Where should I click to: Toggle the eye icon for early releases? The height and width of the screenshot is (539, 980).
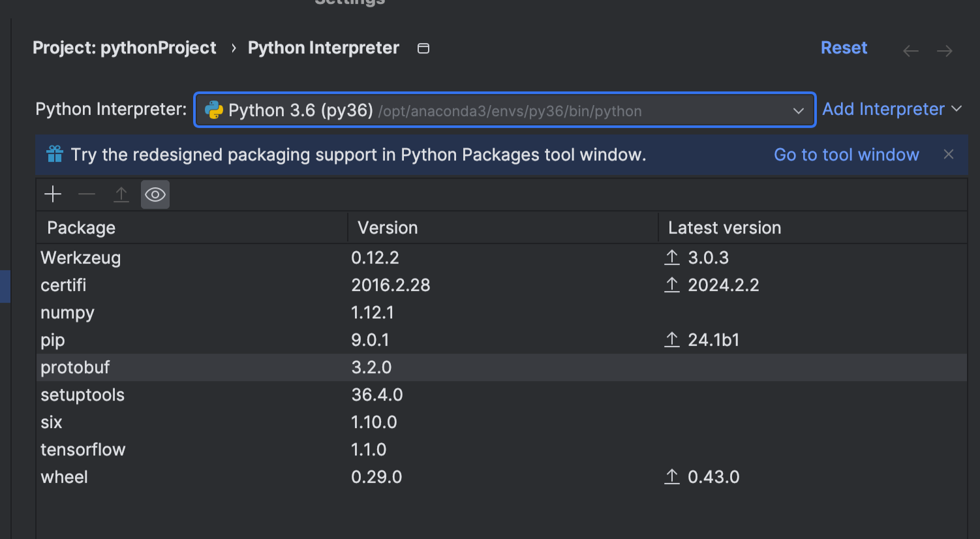(155, 194)
